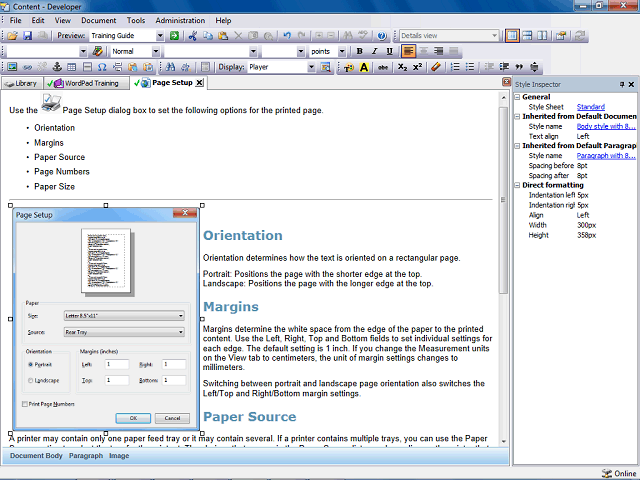The height and width of the screenshot is (480, 640).
Task: Insert a hyperlink with the chain icon
Action: (x=27, y=67)
